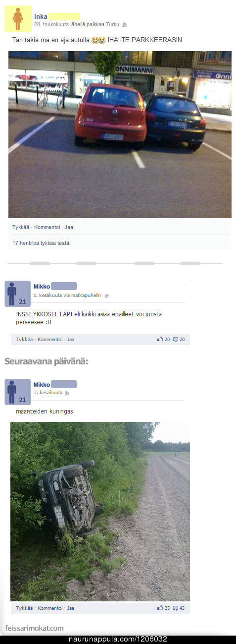Click Tykkää under the INSSI post
Image resolution: width=236 pixels, height=644 pixels.
pos(24,340)
